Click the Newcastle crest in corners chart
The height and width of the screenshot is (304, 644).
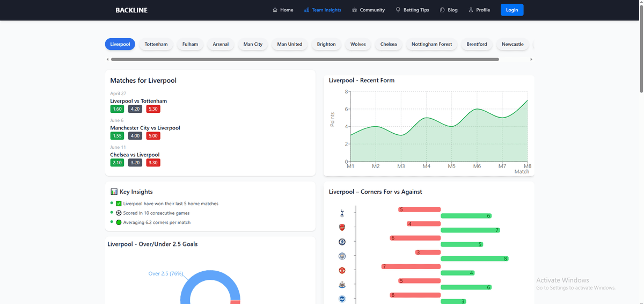[342, 285]
